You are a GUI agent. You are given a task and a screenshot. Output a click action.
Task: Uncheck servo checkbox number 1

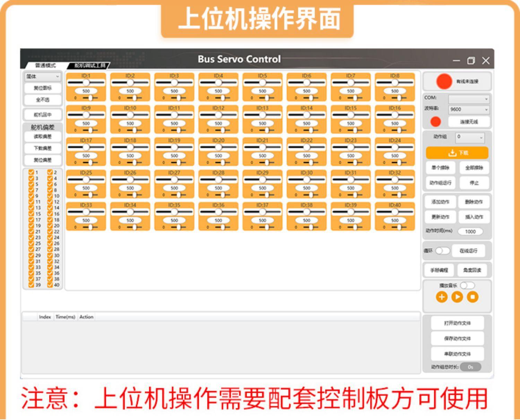[x=32, y=172]
